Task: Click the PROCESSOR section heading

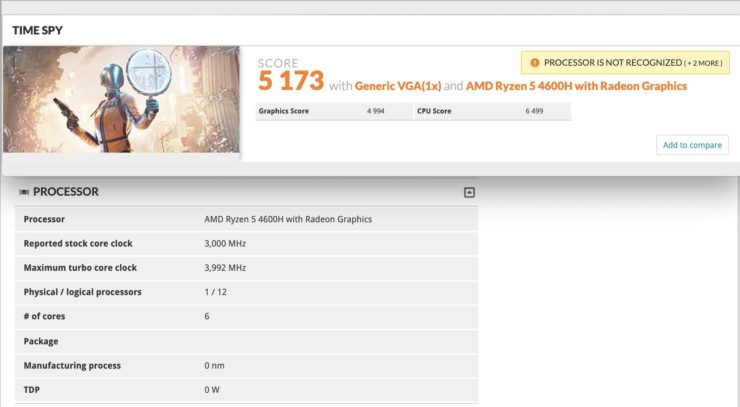Action: [66, 192]
